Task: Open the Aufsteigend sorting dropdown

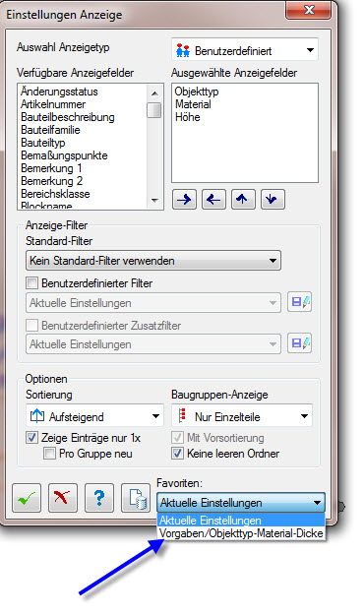Action: 94,416
